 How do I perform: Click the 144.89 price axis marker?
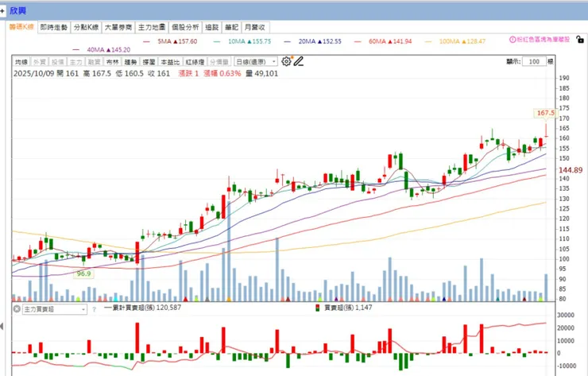click(571, 170)
